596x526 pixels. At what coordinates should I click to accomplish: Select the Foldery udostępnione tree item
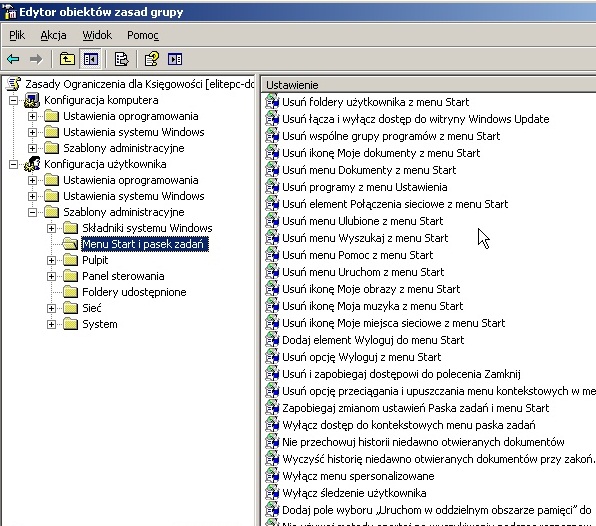[134, 292]
